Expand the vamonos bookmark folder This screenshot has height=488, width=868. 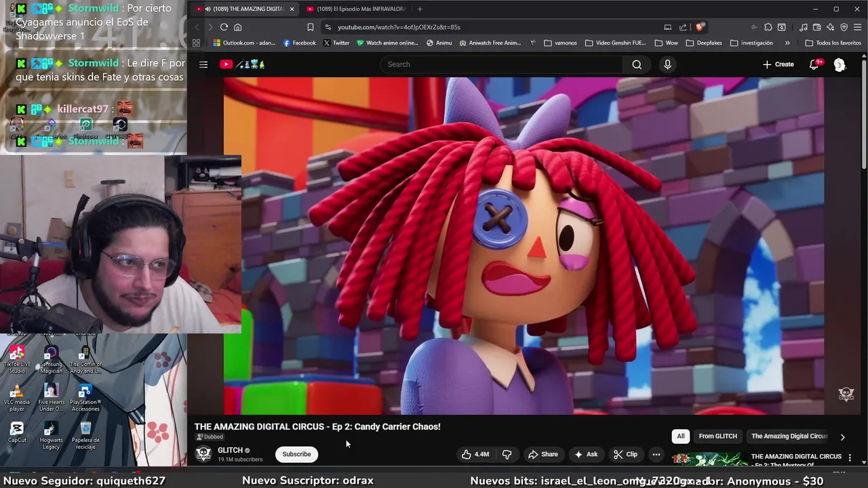click(560, 43)
